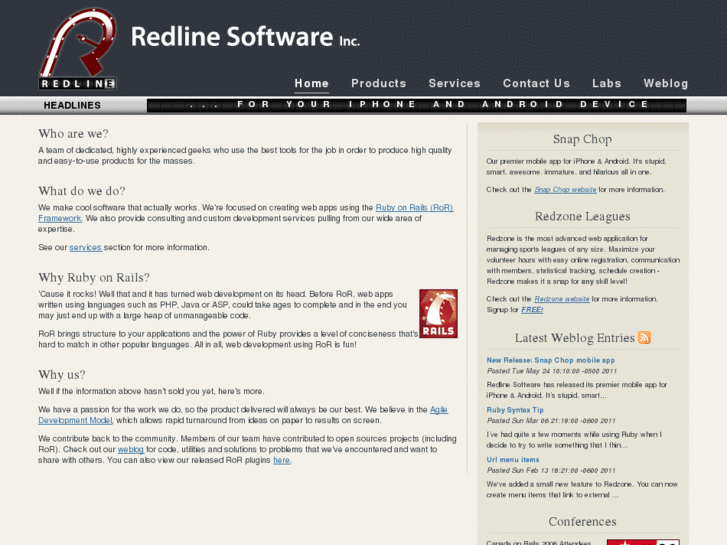The width and height of the screenshot is (727, 545).
Task: Click the HEADLINES label
Action: point(72,105)
